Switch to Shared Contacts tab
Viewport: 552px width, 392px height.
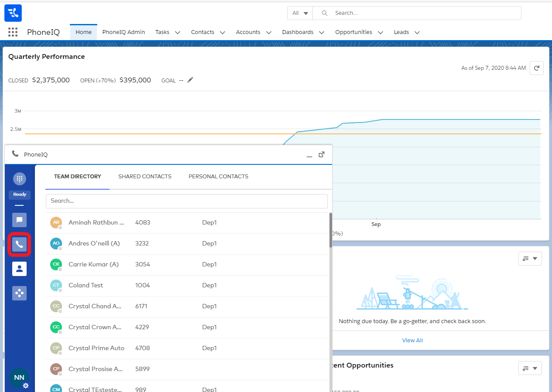click(145, 177)
